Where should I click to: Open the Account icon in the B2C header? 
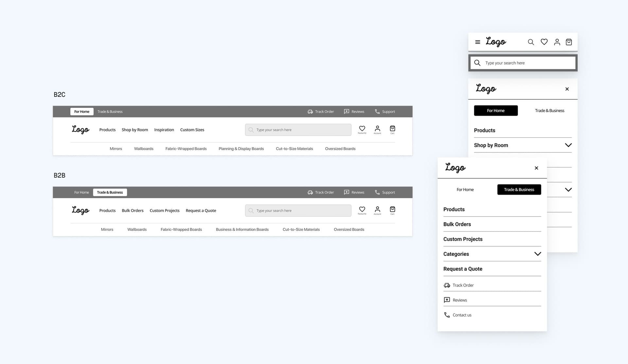(377, 130)
